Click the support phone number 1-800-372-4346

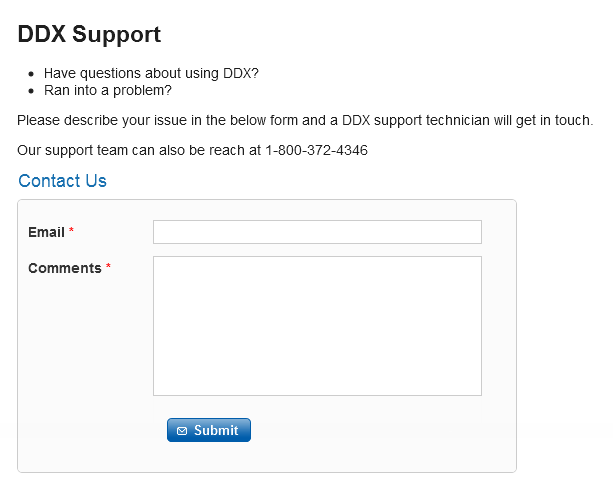(x=316, y=151)
